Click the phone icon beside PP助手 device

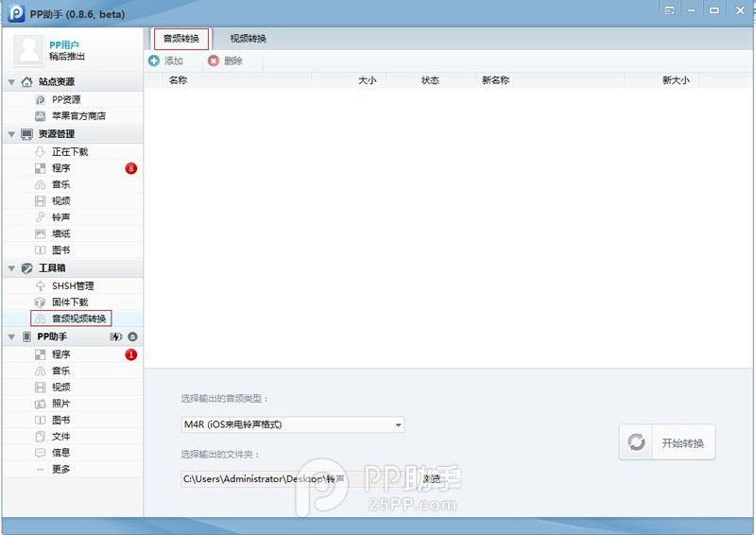(x=27, y=337)
